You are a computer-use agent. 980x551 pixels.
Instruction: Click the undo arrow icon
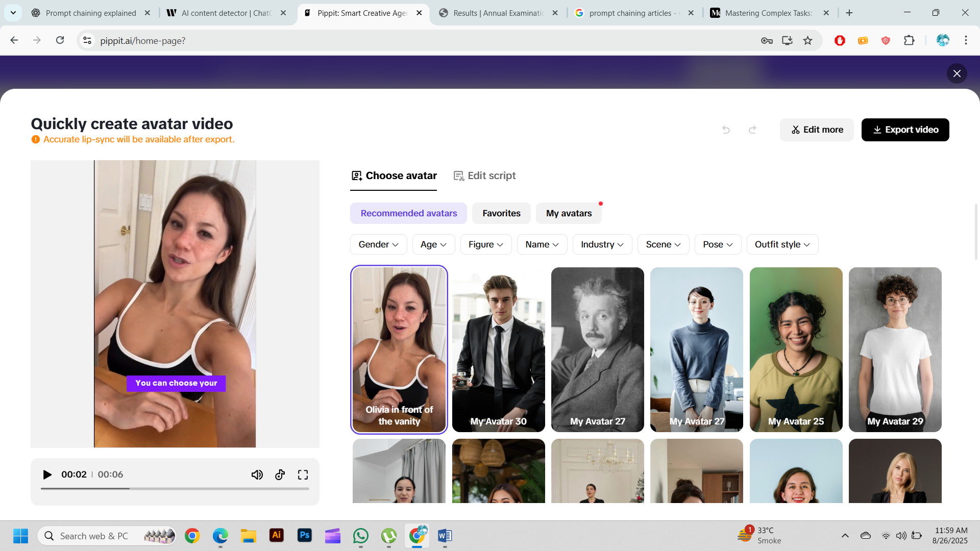click(726, 130)
